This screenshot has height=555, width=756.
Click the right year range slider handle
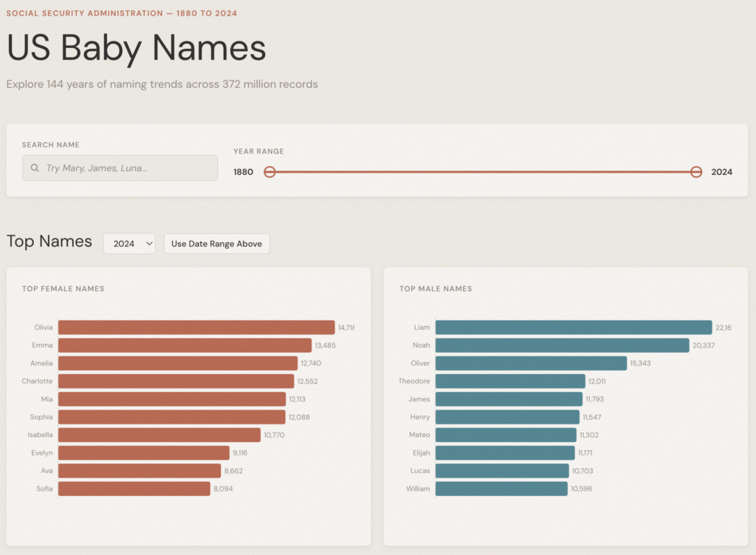coord(695,172)
